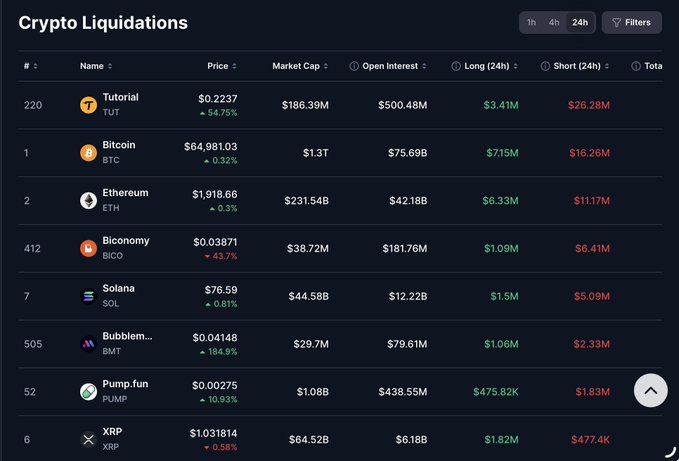Sort by the Price column header
Viewport: 679px width, 461px height.
click(222, 66)
